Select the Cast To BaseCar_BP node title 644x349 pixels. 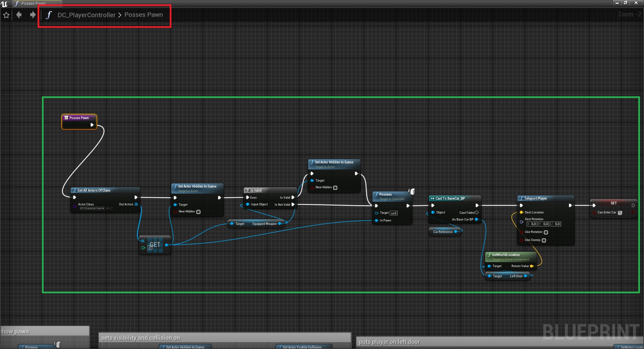[450, 198]
